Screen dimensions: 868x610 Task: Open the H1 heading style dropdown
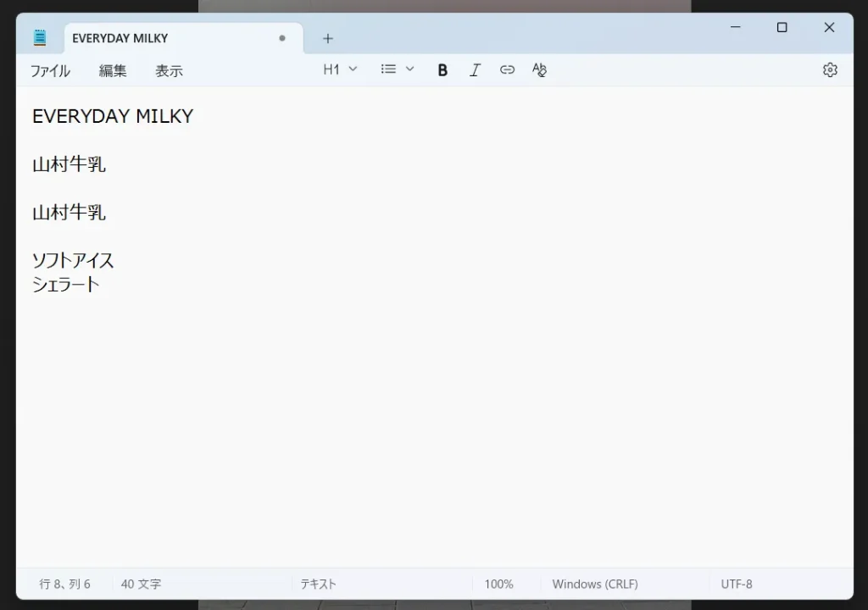coord(340,69)
